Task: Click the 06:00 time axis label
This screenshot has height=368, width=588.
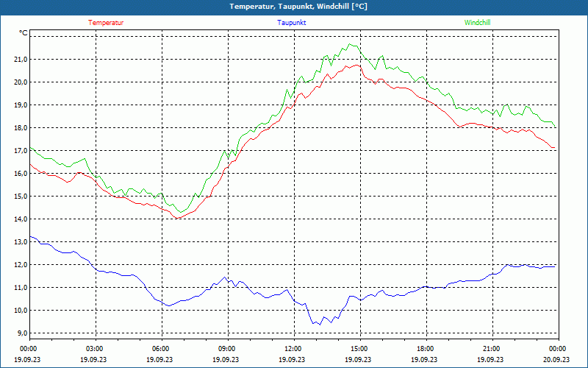Action: coord(159,349)
